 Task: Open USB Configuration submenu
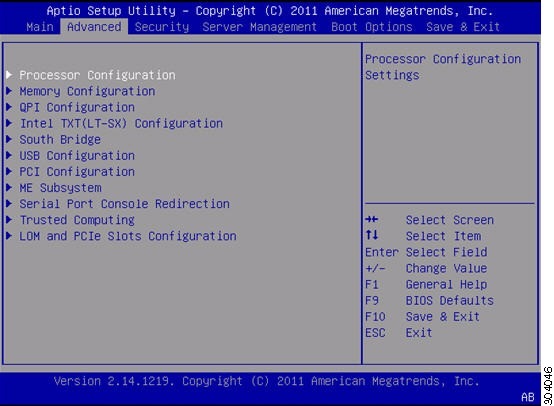point(77,156)
